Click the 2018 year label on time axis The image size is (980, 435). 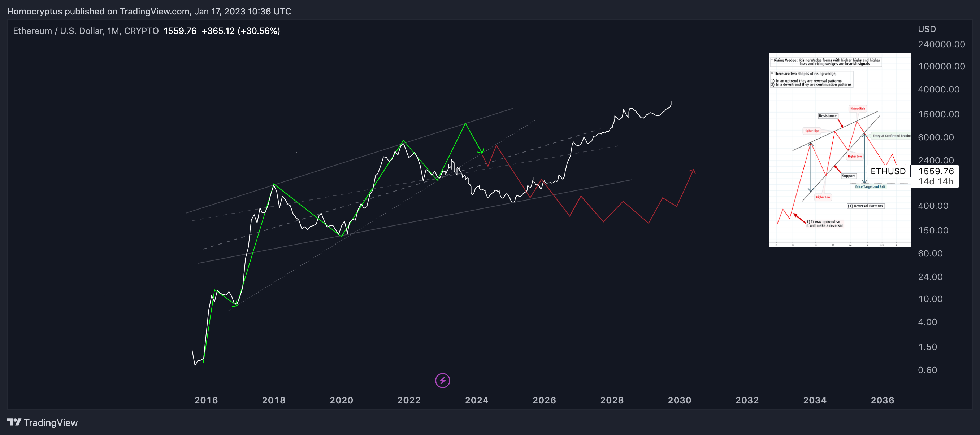(274, 400)
